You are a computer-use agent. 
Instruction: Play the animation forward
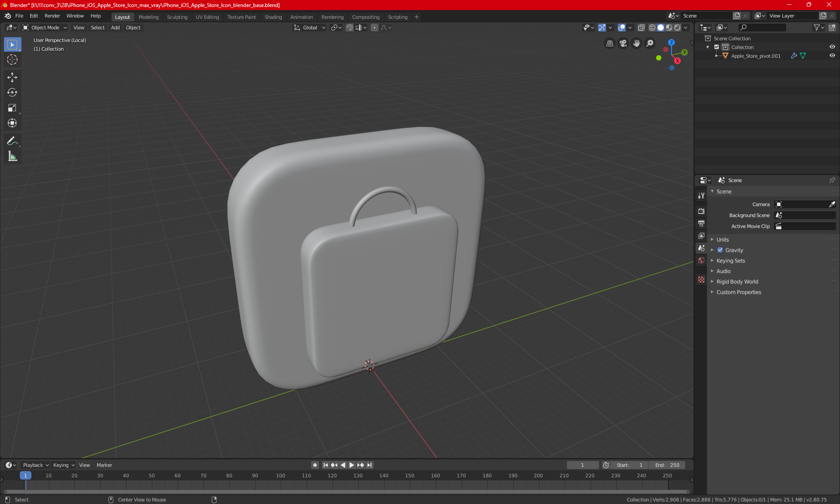pyautogui.click(x=351, y=465)
